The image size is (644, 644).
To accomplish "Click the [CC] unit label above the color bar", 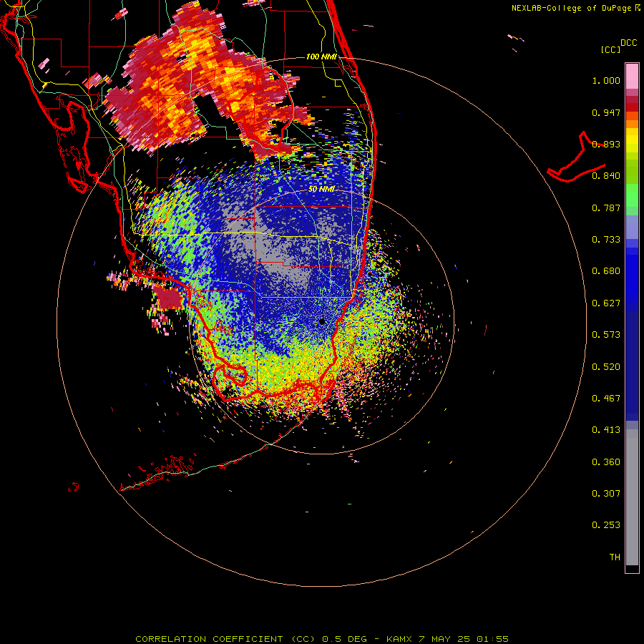I will click(610, 49).
